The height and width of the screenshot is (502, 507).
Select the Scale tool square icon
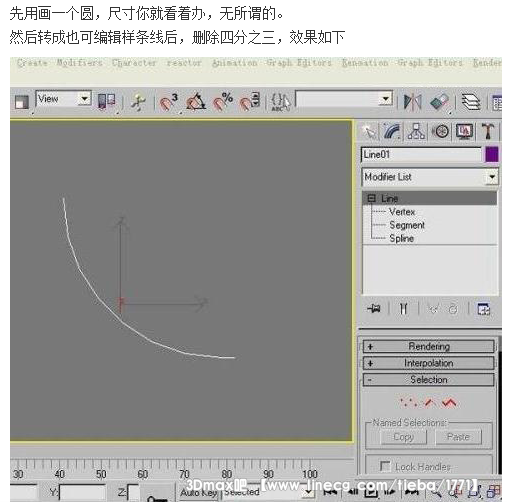point(22,101)
